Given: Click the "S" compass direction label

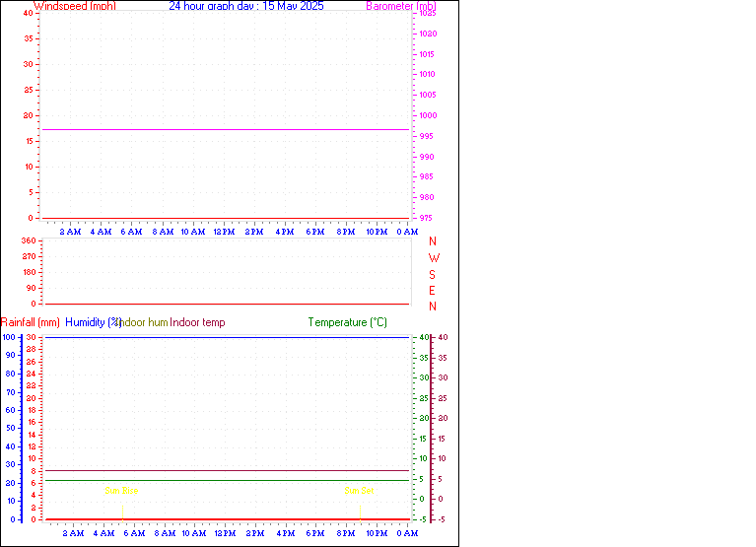Looking at the screenshot, I should tap(432, 275).
